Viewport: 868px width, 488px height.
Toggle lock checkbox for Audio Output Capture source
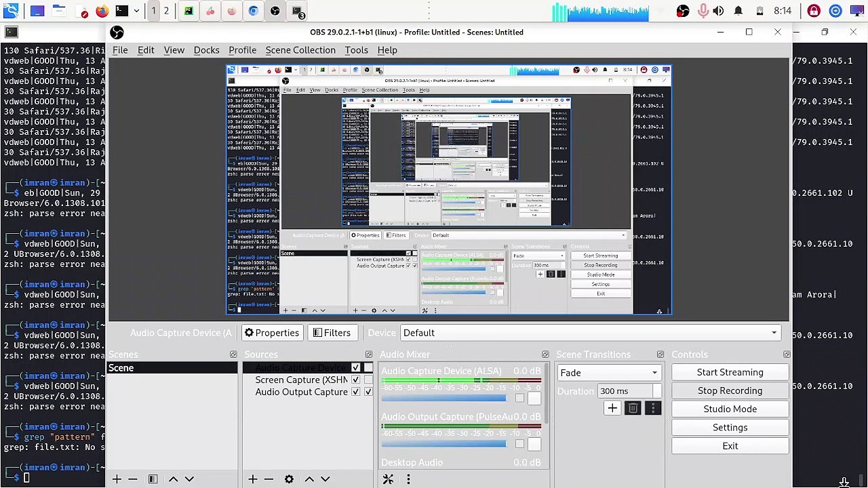tap(368, 392)
